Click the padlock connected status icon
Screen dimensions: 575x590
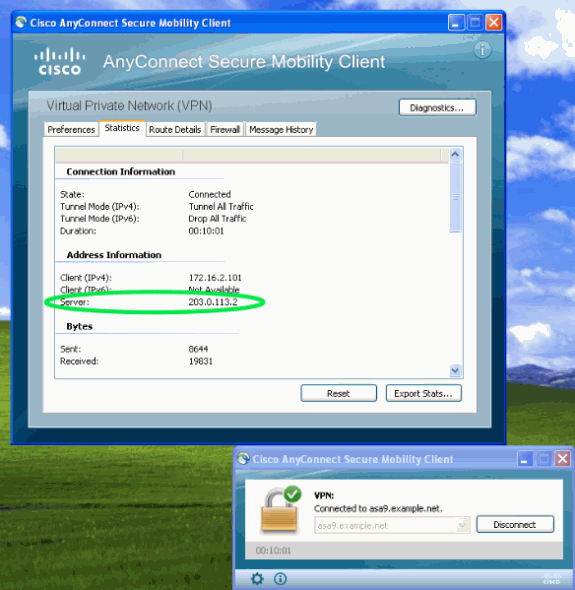281,509
